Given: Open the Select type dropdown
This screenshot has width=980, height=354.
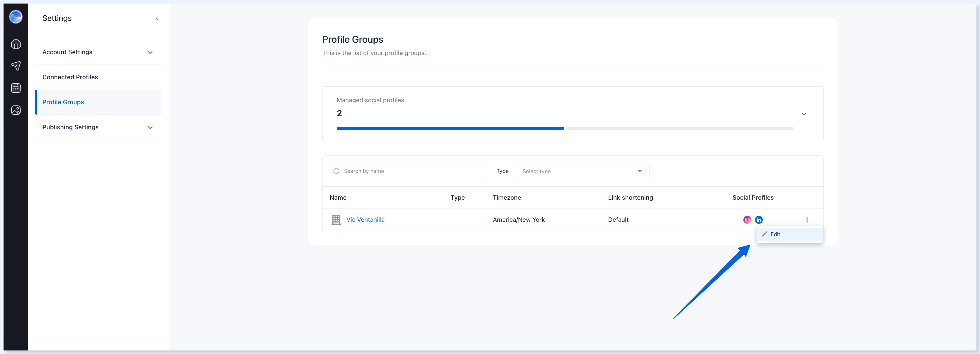Looking at the screenshot, I should tap(584, 171).
